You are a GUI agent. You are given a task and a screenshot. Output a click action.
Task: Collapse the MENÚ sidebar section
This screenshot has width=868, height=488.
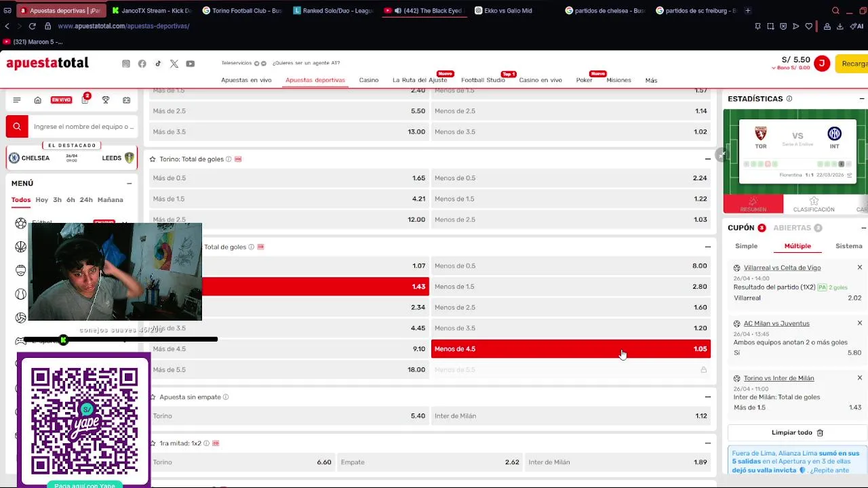[x=129, y=184]
